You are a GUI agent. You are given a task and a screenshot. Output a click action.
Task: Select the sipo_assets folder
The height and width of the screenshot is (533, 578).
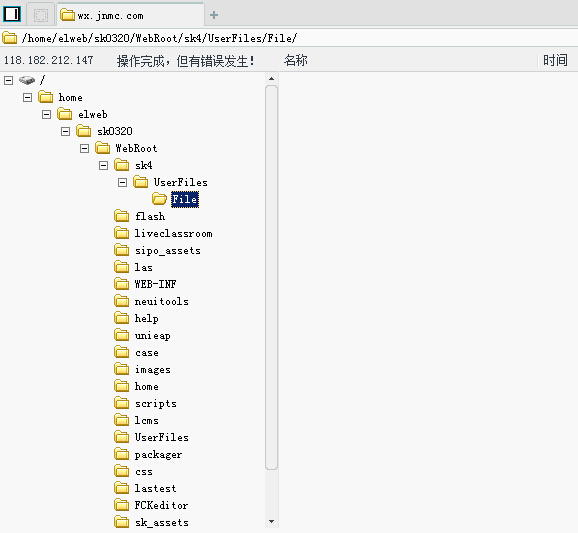pos(168,251)
